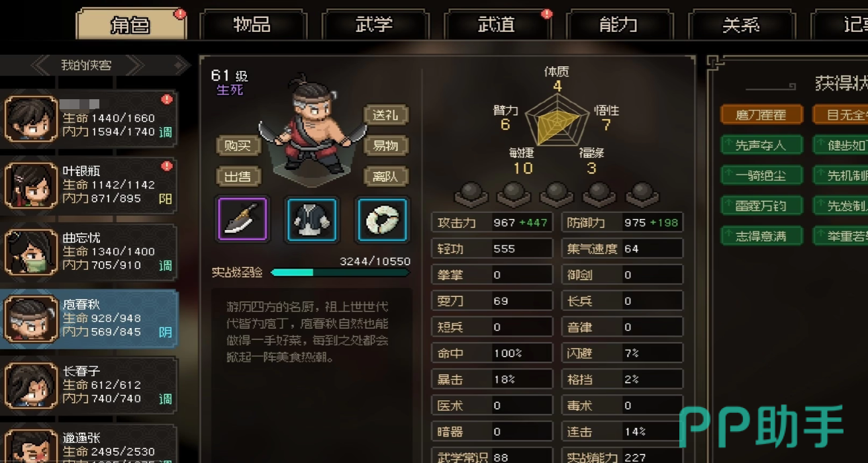The image size is (868, 463).
Task: Select 长春子 portrait in hero list
Action: 31,385
